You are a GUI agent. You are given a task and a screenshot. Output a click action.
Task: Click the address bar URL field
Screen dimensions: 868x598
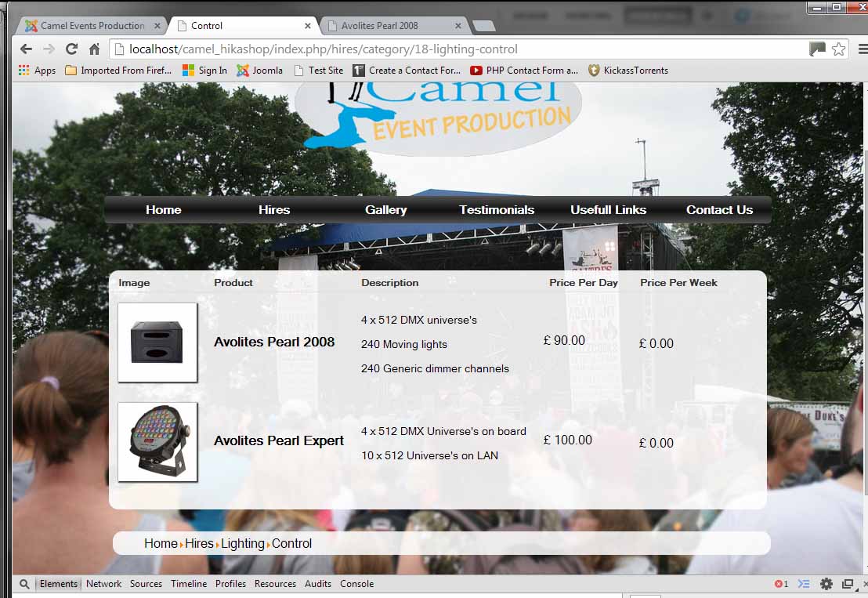click(460, 49)
